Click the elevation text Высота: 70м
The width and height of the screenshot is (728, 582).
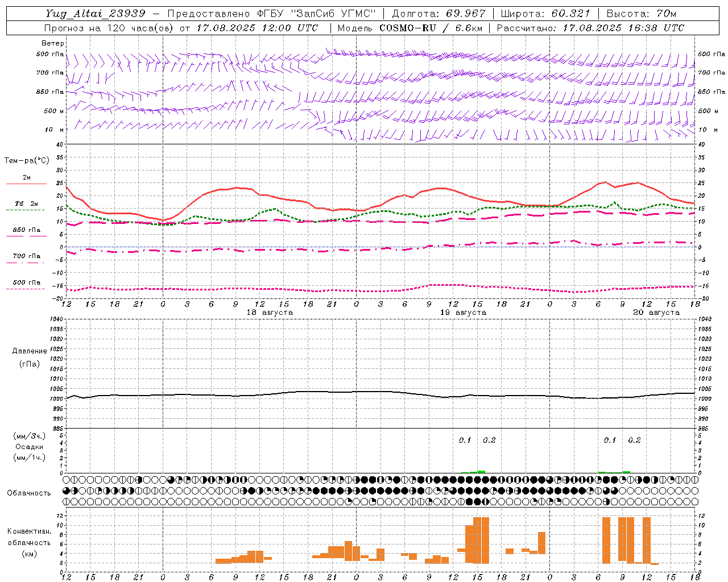tap(642, 13)
